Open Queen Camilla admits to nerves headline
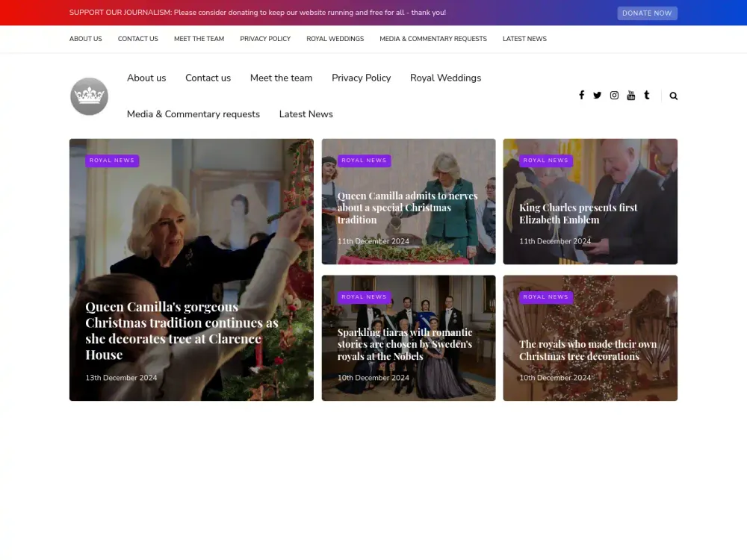 point(407,208)
